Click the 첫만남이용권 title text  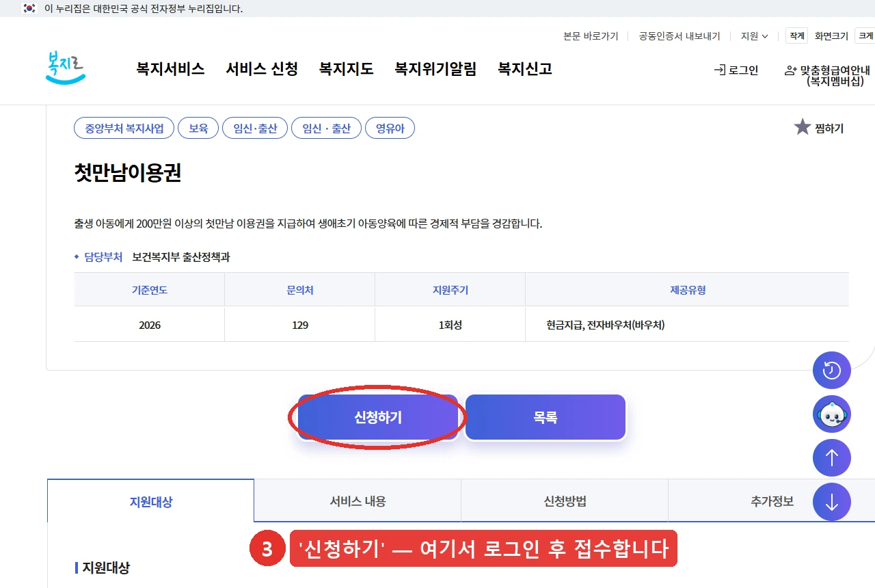pyautogui.click(x=128, y=173)
